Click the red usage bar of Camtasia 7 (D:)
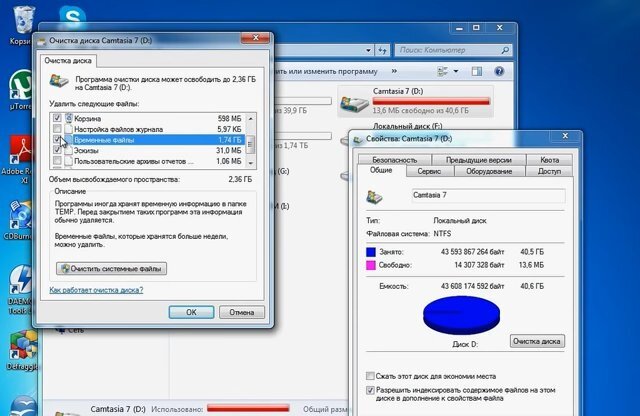640x416 pixels. coord(431,101)
